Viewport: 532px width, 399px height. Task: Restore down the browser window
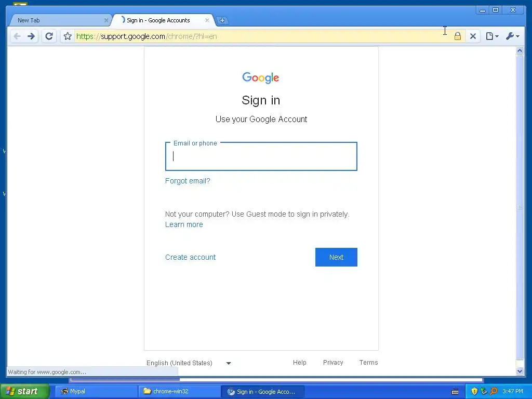[495, 10]
